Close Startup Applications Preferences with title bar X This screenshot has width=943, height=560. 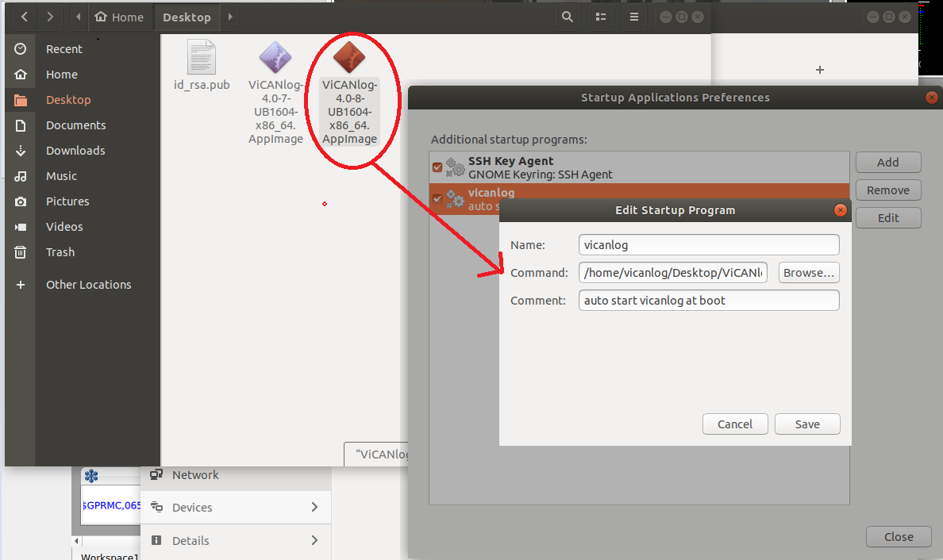coord(932,98)
